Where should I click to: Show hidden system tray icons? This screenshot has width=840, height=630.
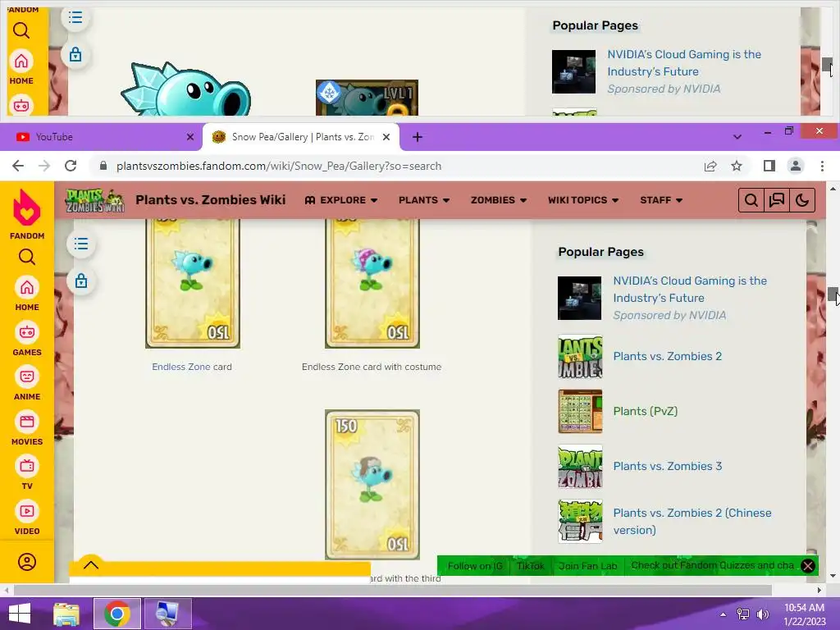724,614
